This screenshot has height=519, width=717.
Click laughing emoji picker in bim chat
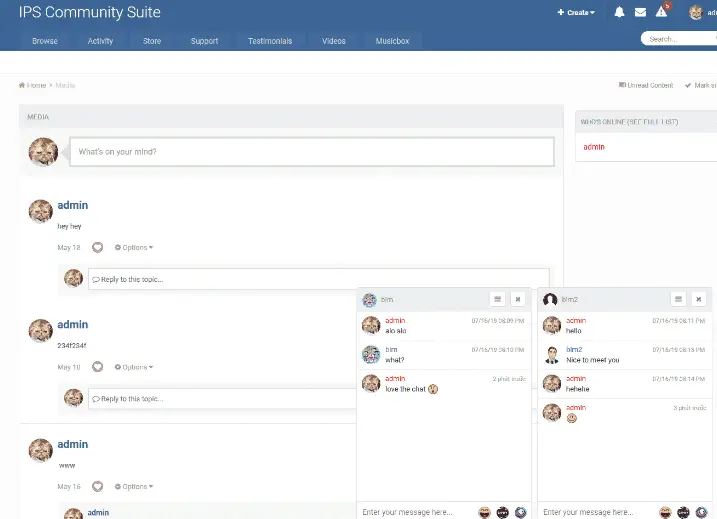pos(484,512)
